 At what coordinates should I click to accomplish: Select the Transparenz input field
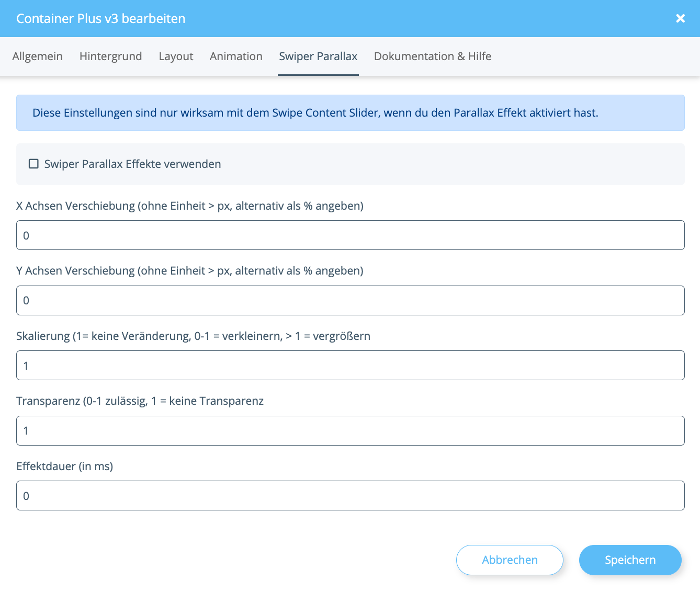tap(351, 430)
